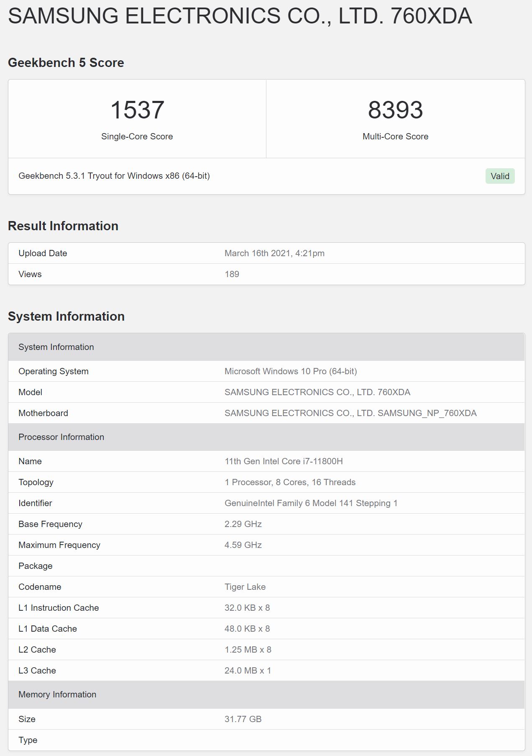
Task: Click the Topology row label
Action: point(36,482)
